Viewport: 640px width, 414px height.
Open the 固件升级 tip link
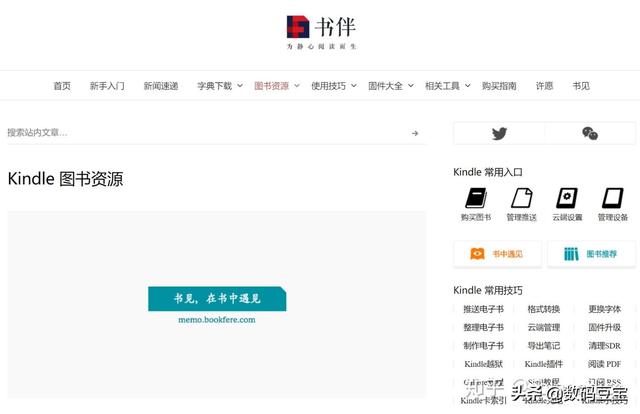click(x=604, y=327)
